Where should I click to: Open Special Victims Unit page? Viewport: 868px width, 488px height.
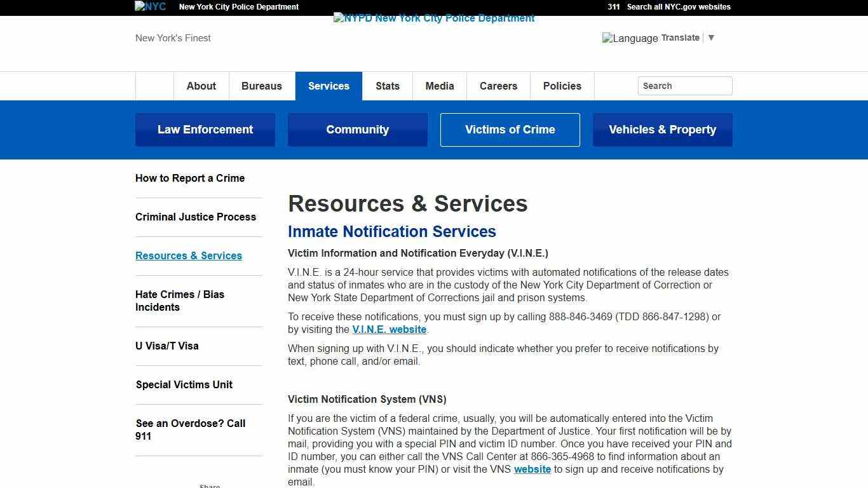coord(184,384)
